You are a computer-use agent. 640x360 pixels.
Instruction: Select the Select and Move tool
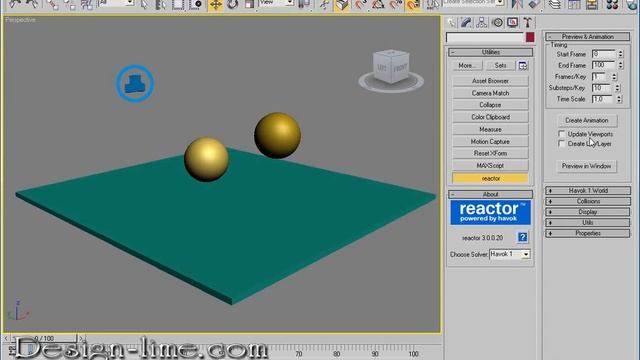click(216, 5)
